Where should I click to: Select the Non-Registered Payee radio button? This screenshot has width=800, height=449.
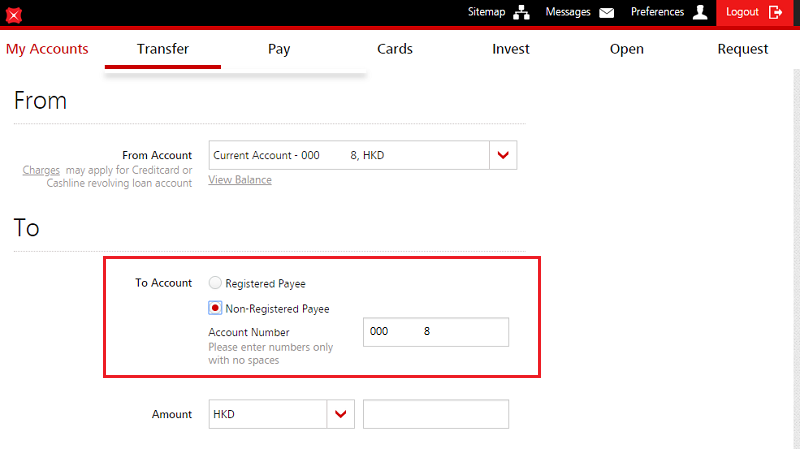tap(215, 308)
